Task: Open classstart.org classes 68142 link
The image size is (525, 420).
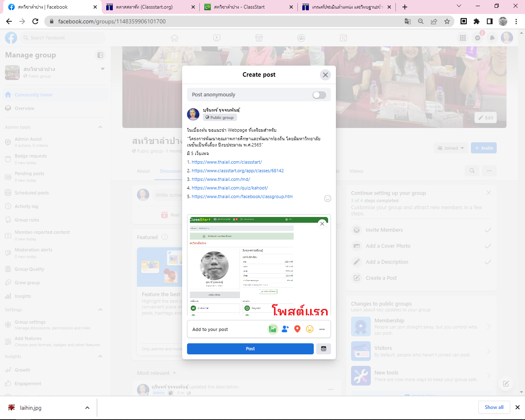Action: [x=237, y=171]
